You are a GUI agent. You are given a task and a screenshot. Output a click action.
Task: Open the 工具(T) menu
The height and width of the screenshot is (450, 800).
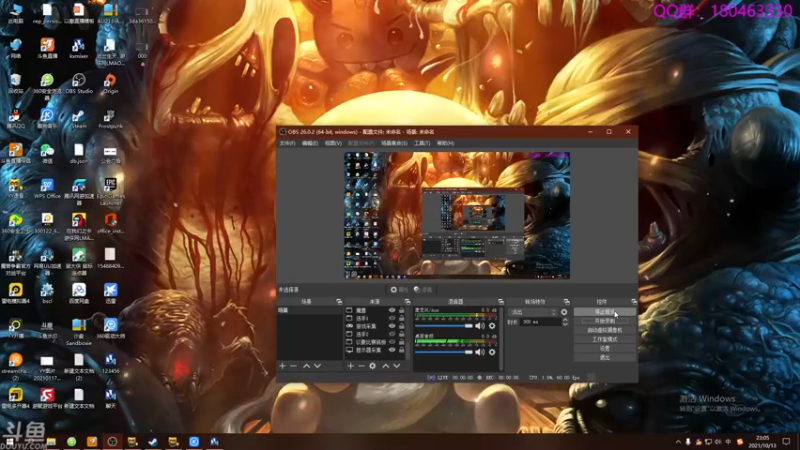click(x=422, y=143)
